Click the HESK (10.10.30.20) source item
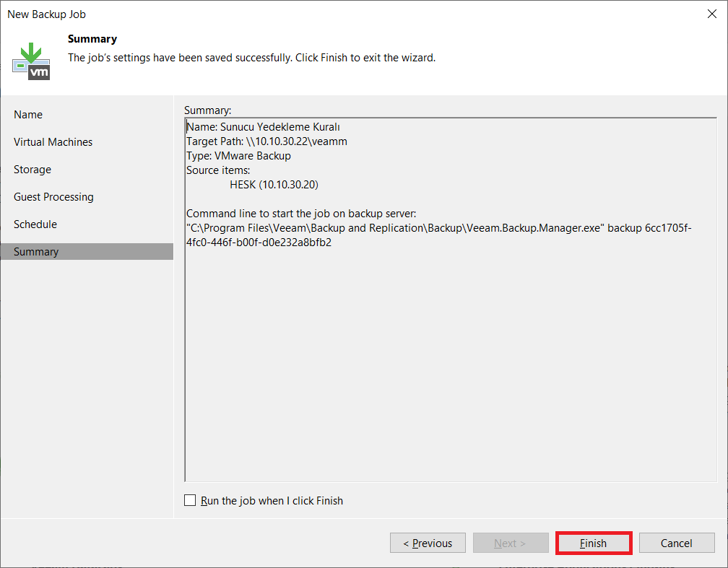This screenshot has height=568, width=728. click(274, 185)
